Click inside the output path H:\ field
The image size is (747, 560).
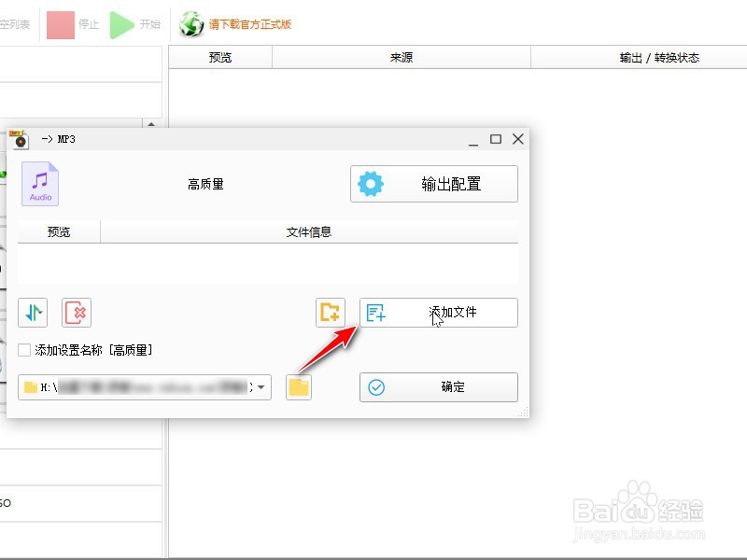click(140, 386)
